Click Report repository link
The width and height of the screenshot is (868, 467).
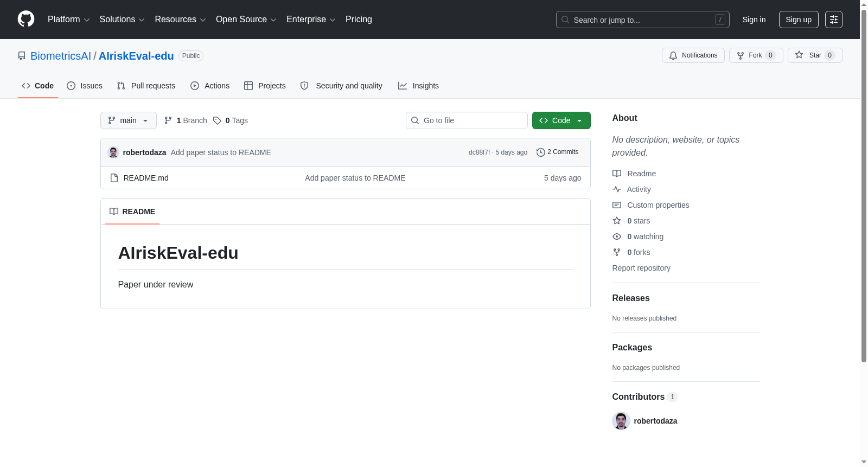[641, 268]
